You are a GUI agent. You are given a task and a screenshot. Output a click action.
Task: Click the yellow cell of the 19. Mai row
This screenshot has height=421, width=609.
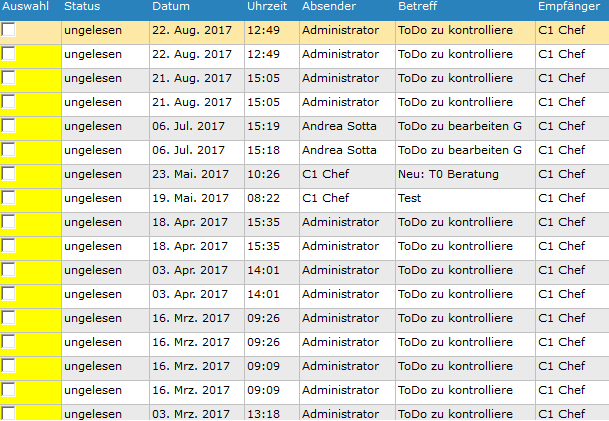pos(31,200)
